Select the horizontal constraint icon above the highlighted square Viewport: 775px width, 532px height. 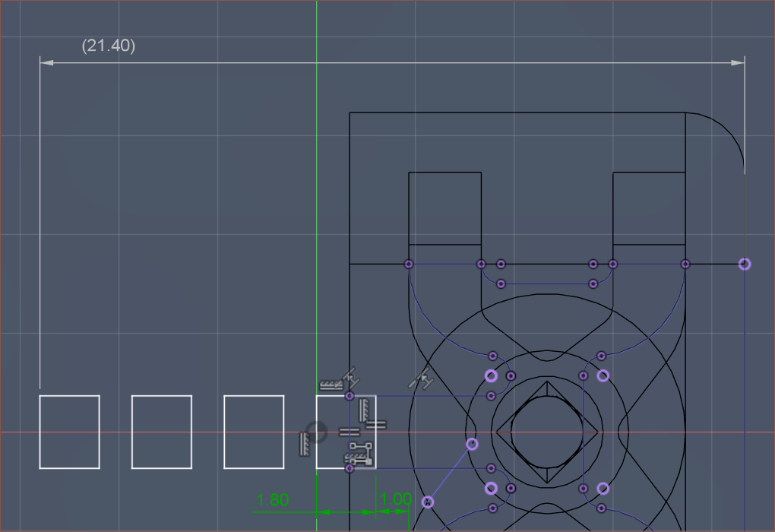point(331,385)
